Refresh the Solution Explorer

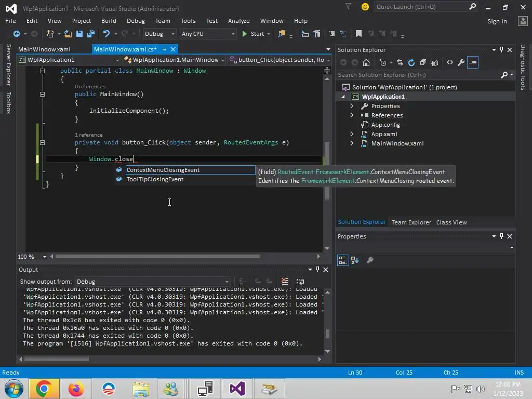click(x=411, y=62)
